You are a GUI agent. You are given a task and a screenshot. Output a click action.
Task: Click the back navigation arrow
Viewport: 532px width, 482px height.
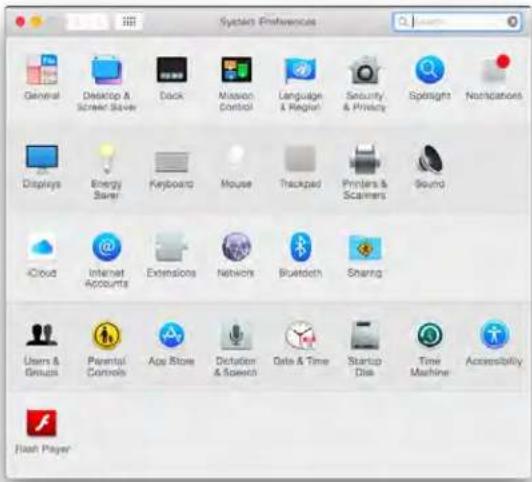(78, 22)
